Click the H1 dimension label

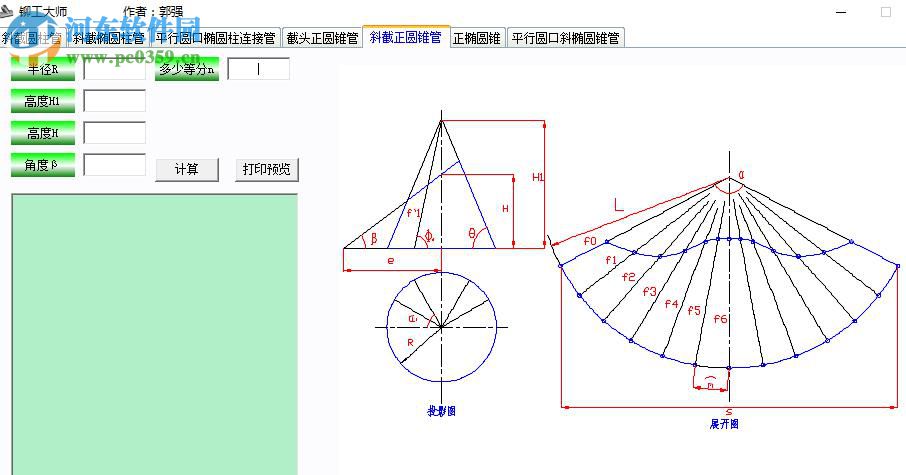[x=538, y=177]
